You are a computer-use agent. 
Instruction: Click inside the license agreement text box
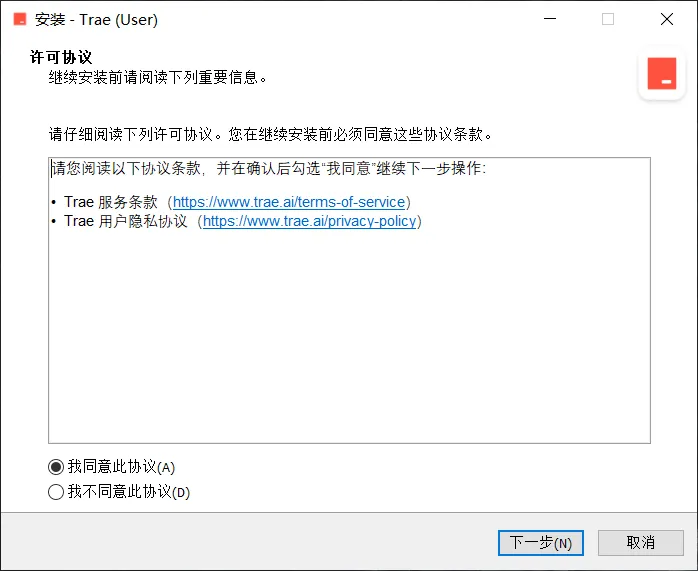click(x=349, y=300)
